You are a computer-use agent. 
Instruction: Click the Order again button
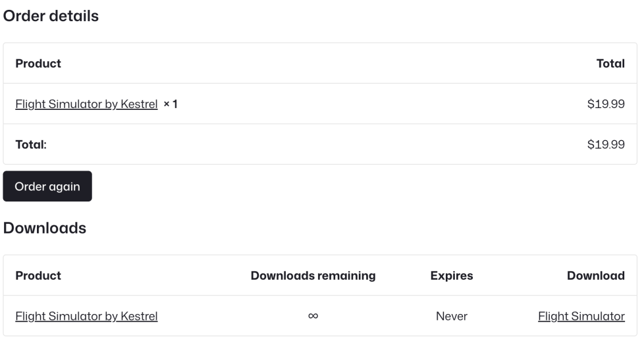(47, 186)
